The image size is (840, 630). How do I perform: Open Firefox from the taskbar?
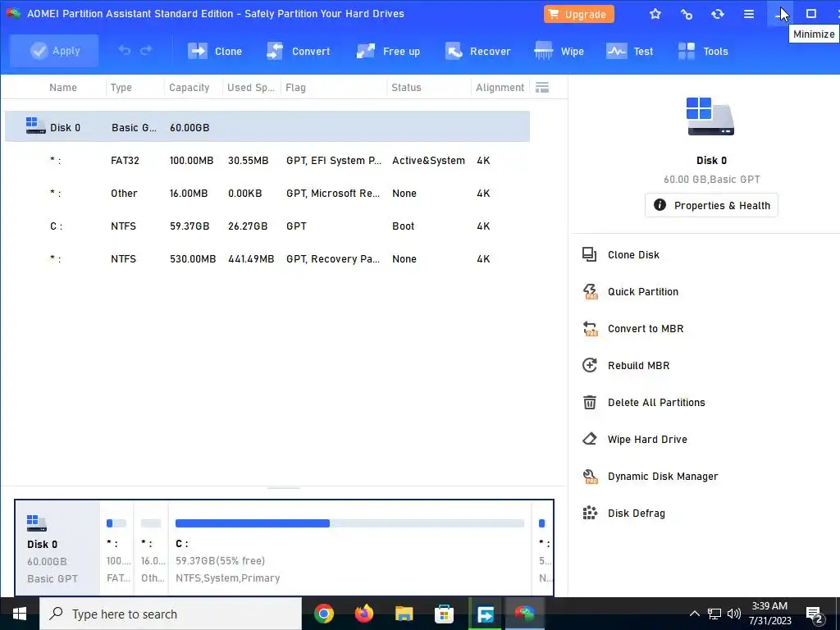pos(364,614)
